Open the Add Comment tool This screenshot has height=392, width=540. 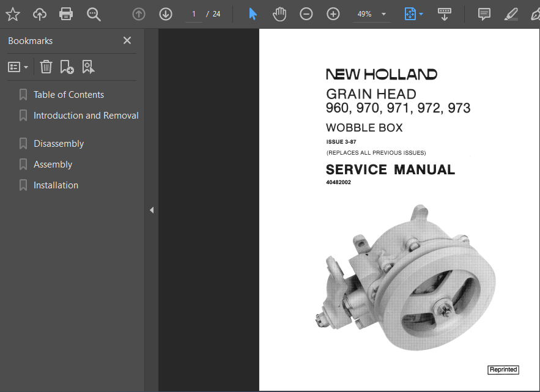pos(484,13)
